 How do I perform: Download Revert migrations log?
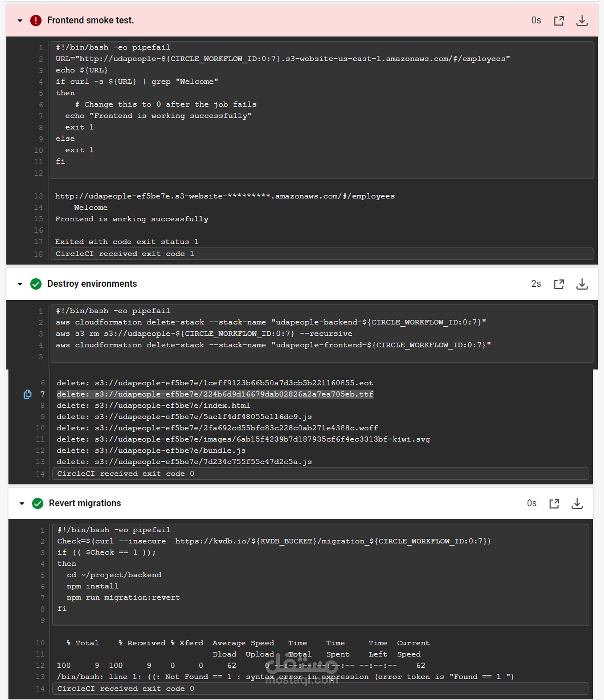pos(577,503)
